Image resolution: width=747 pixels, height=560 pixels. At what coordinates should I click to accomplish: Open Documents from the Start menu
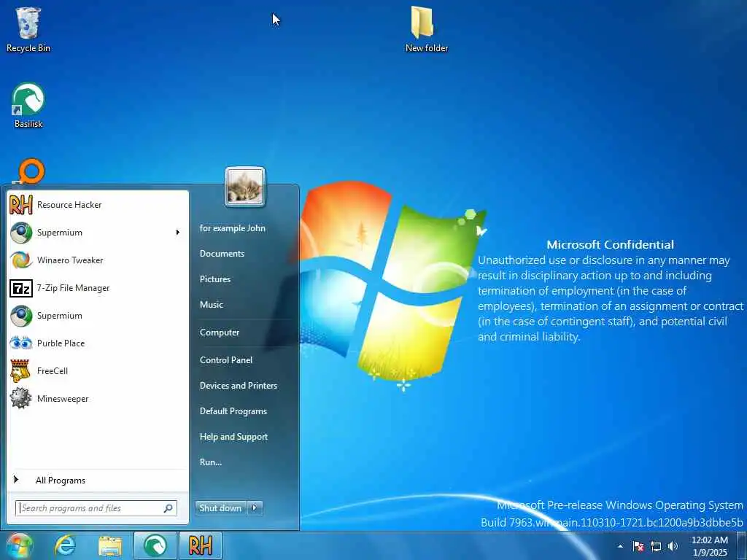pos(222,254)
